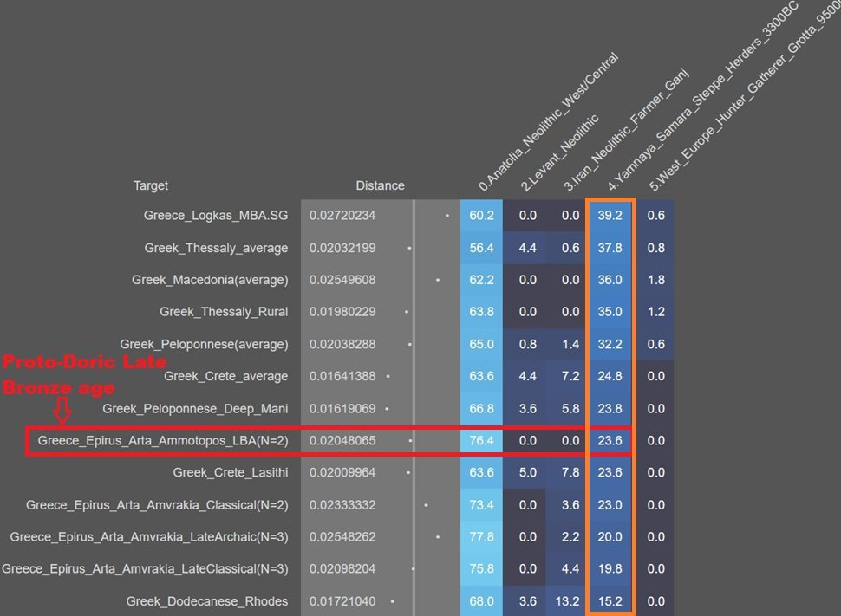
Task: Select the Greek_Peloponnese_Deep_Mani row label
Action: coord(195,409)
